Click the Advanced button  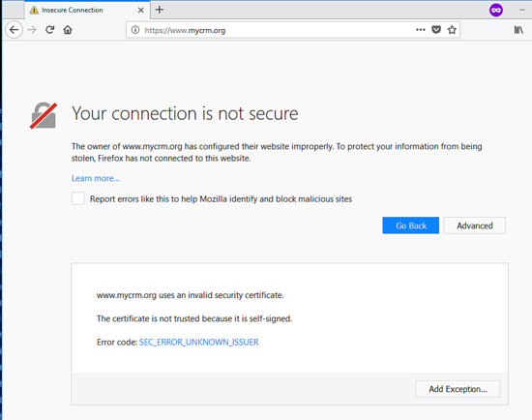click(x=474, y=225)
